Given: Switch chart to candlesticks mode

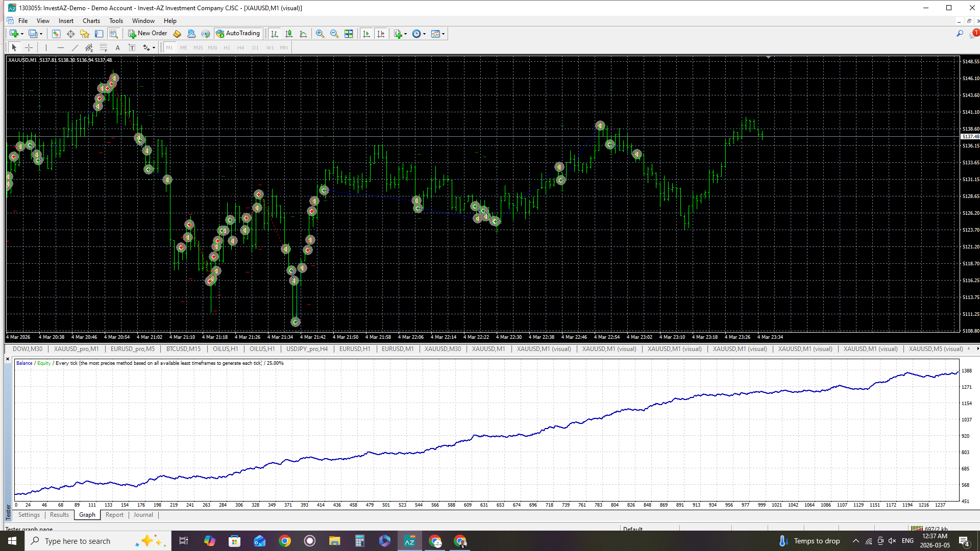Looking at the screenshot, I should coord(289,34).
